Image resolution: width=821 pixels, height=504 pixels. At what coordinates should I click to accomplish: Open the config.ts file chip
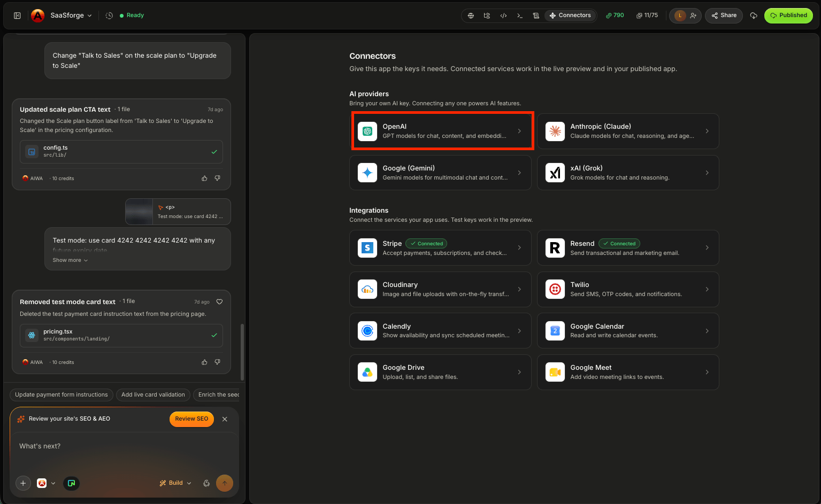(121, 152)
